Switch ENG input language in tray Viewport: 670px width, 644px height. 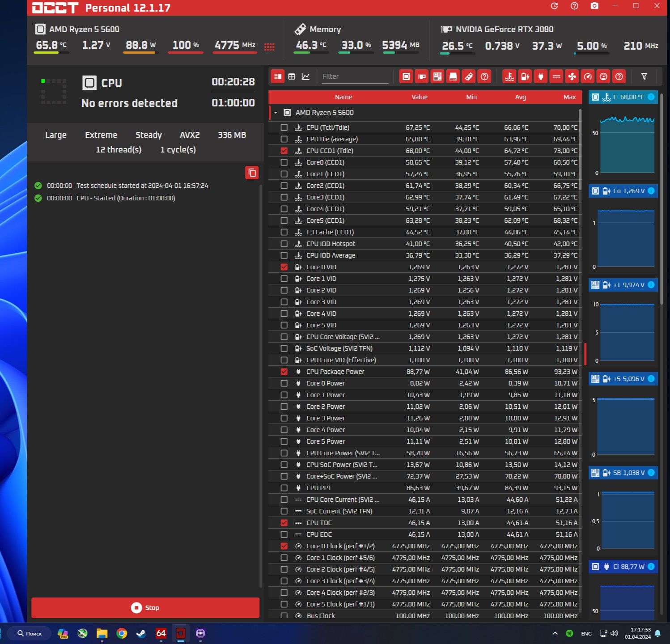586,633
